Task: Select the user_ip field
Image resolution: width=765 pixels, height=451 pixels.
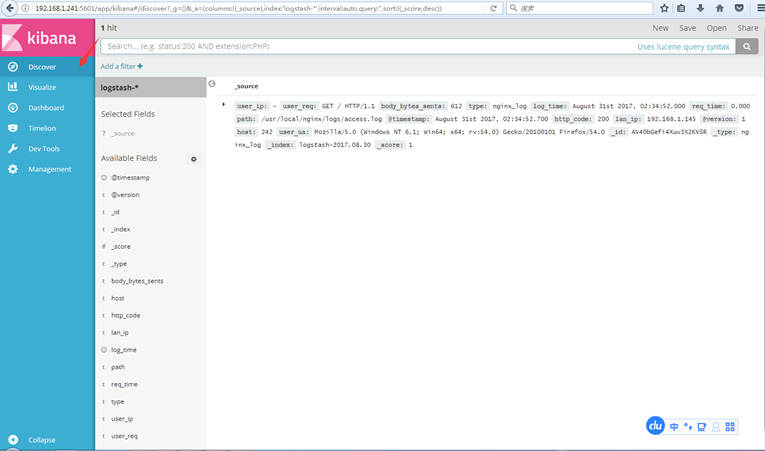Action: coord(122,419)
